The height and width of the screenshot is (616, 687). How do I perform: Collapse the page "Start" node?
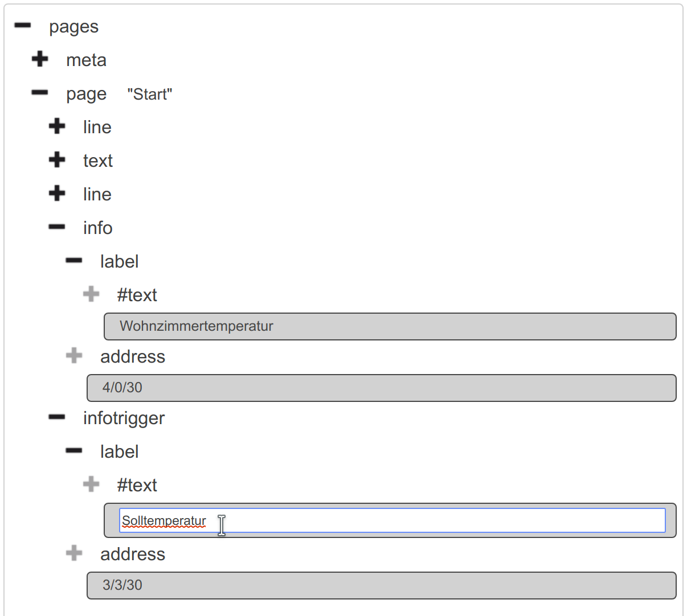[x=40, y=93]
